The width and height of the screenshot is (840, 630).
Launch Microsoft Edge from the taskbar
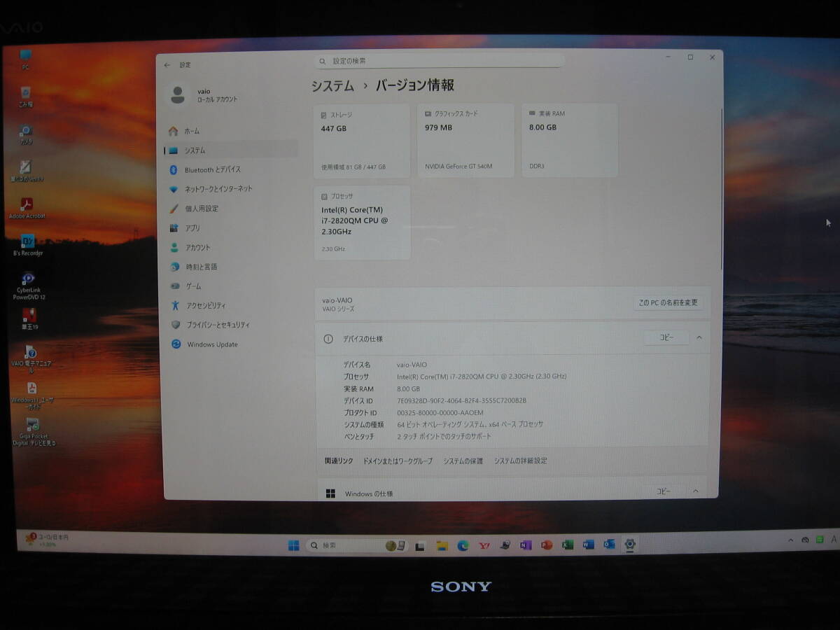[463, 545]
